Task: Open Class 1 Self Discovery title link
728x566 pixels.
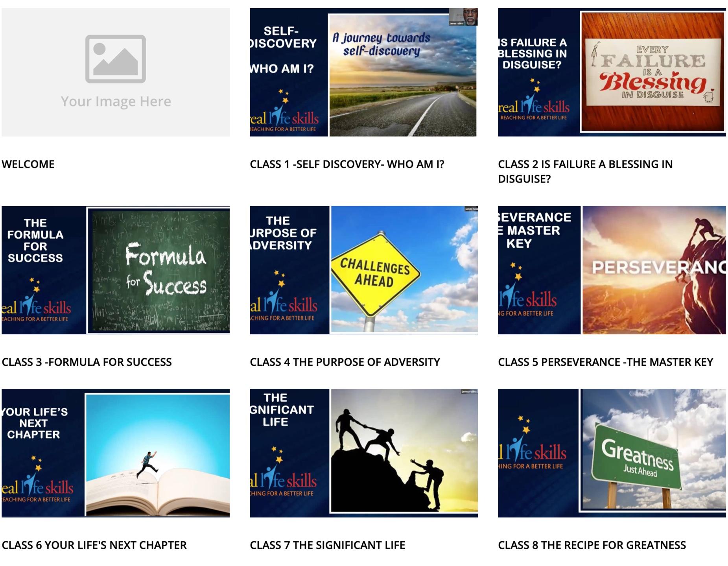Action: click(347, 164)
